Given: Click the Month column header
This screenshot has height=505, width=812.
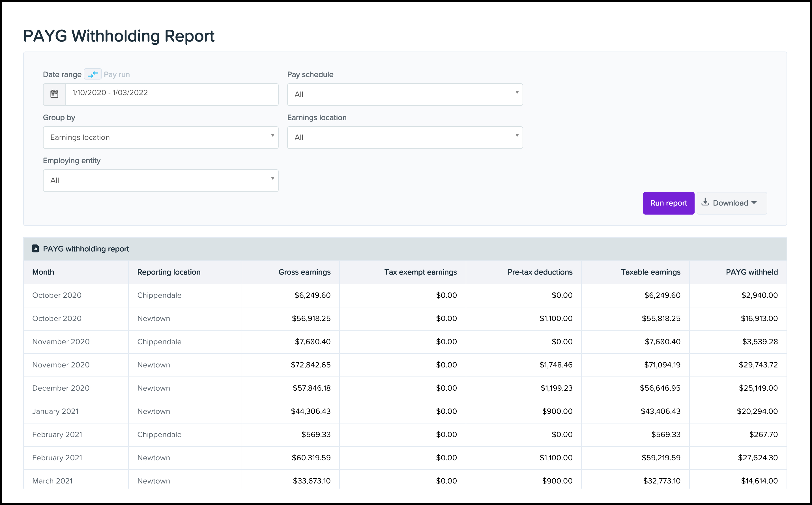Looking at the screenshot, I should (x=43, y=272).
